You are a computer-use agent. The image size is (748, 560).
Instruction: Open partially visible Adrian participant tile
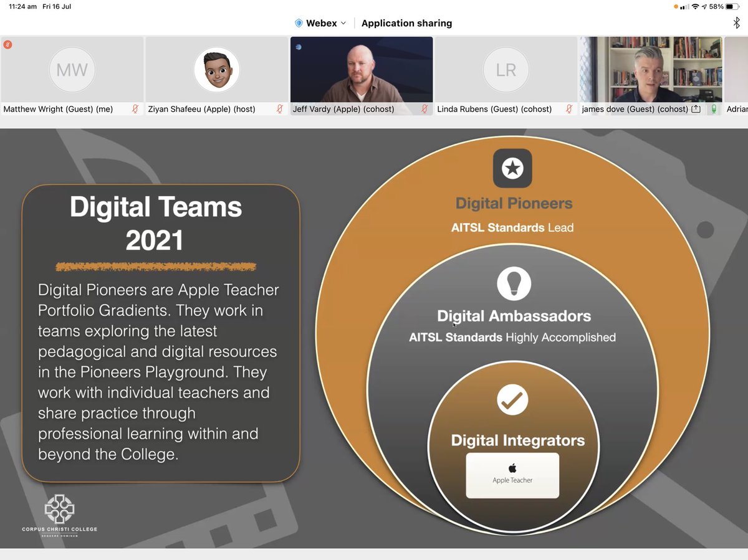point(736,75)
